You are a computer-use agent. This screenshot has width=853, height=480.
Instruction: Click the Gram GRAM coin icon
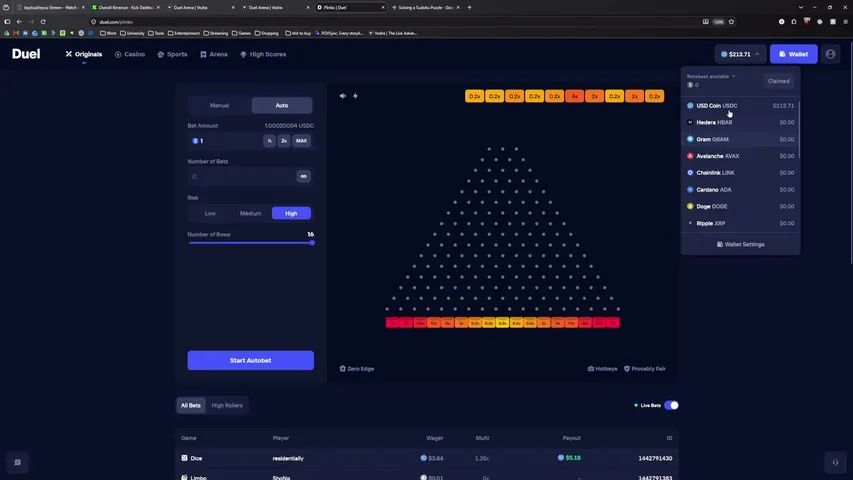point(690,139)
